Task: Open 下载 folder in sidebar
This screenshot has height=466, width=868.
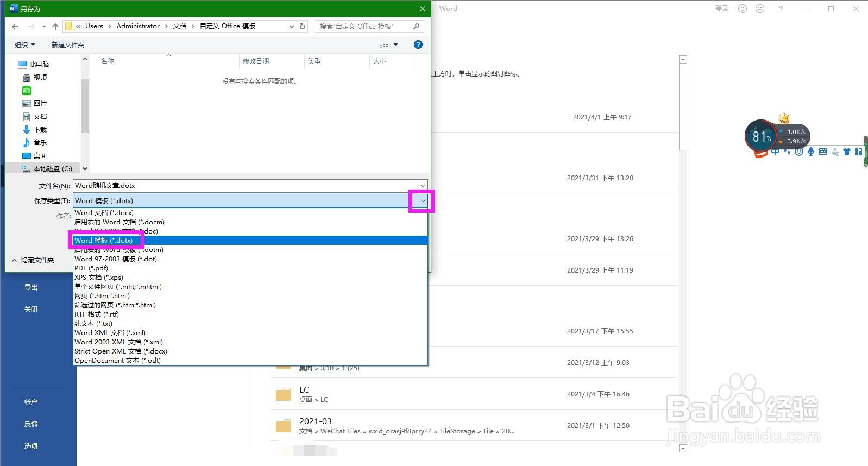Action: pyautogui.click(x=35, y=129)
